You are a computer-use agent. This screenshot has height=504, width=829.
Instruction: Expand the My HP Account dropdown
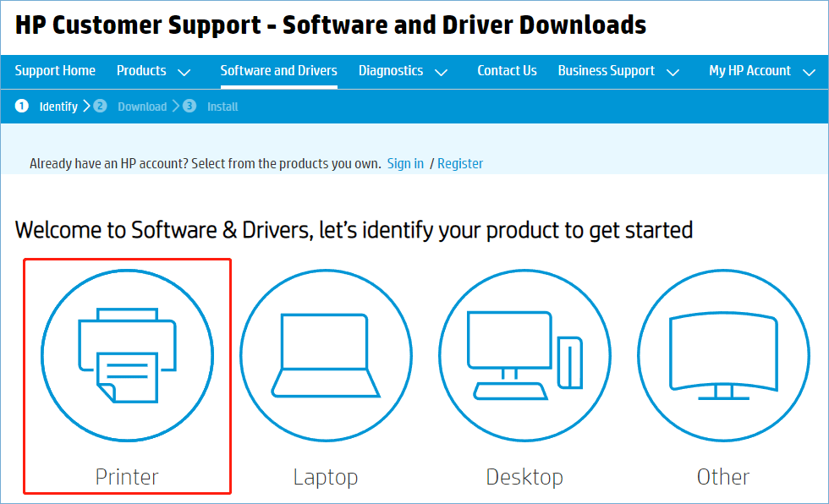760,71
